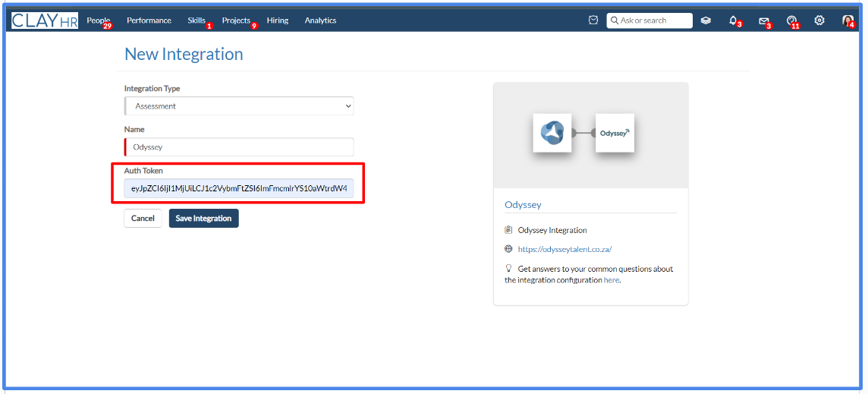The width and height of the screenshot is (868, 394).
Task: Open the notifications bell
Action: 734,20
